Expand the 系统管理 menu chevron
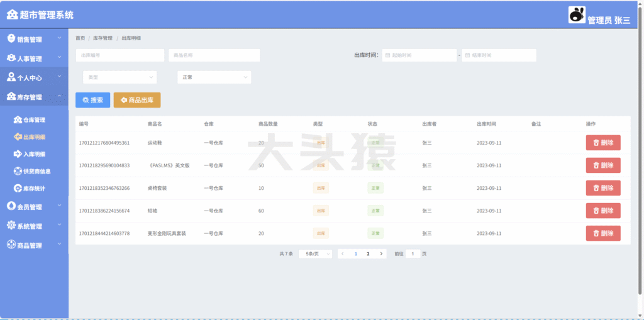This screenshot has width=644, height=320. (59, 224)
